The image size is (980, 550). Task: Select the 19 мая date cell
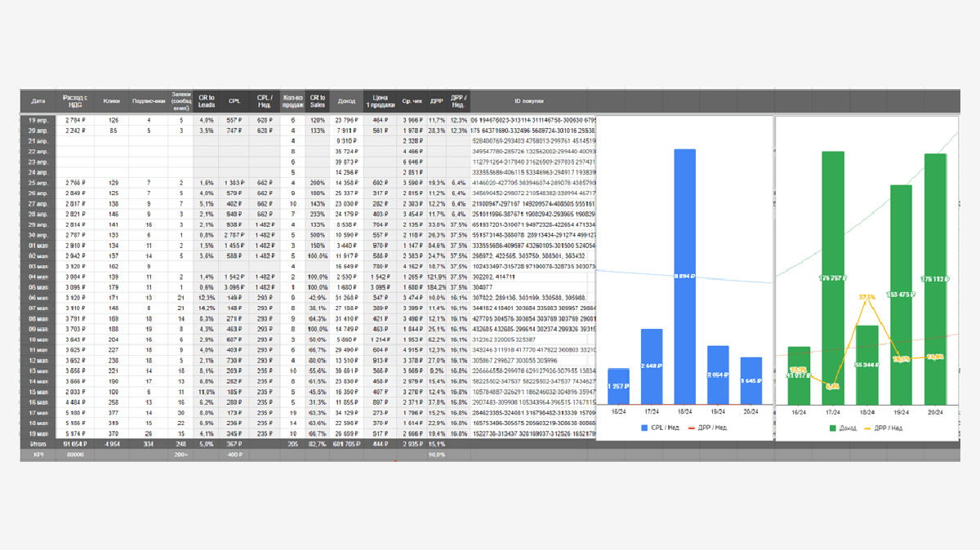[x=38, y=433]
